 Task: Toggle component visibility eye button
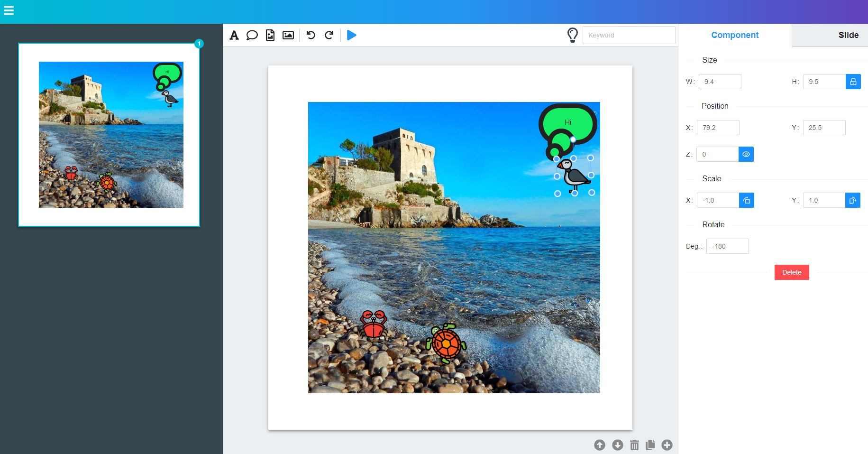click(746, 154)
